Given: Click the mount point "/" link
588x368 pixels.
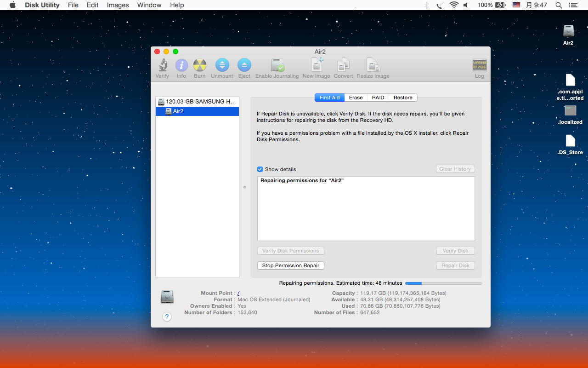Looking at the screenshot, I should point(238,293).
